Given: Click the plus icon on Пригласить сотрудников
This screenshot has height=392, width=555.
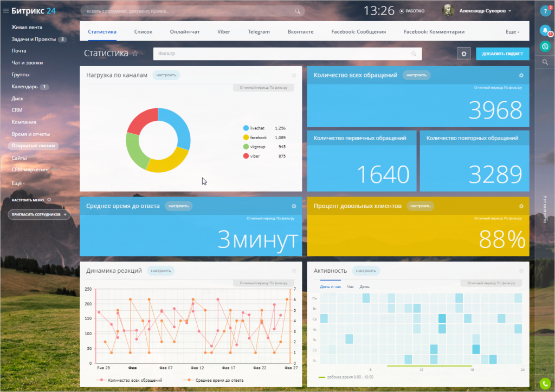Looking at the screenshot, I should pyautogui.click(x=65, y=214).
